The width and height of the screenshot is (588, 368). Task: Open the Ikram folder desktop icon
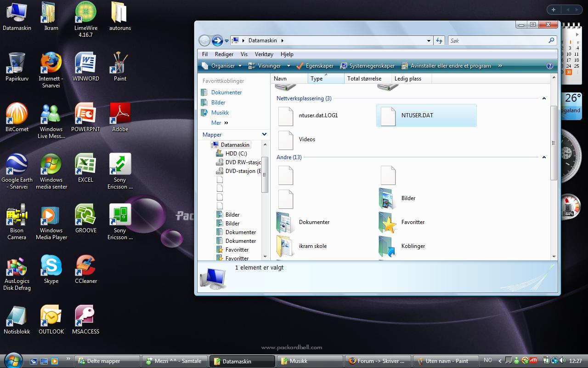point(51,17)
